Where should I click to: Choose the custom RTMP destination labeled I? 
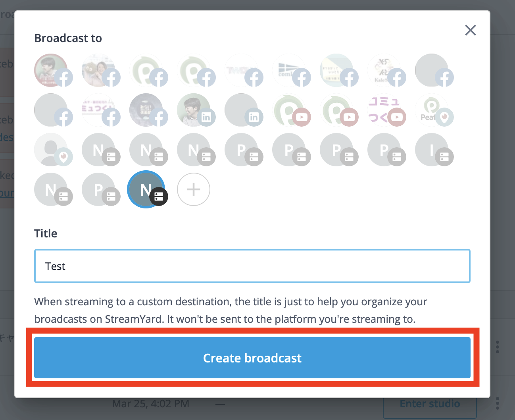[432, 150]
